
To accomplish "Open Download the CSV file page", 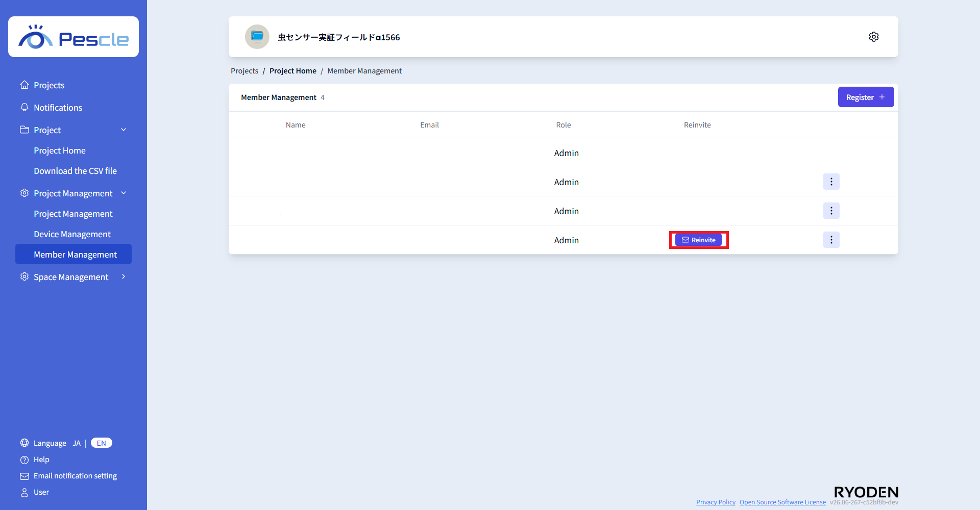I will click(75, 171).
